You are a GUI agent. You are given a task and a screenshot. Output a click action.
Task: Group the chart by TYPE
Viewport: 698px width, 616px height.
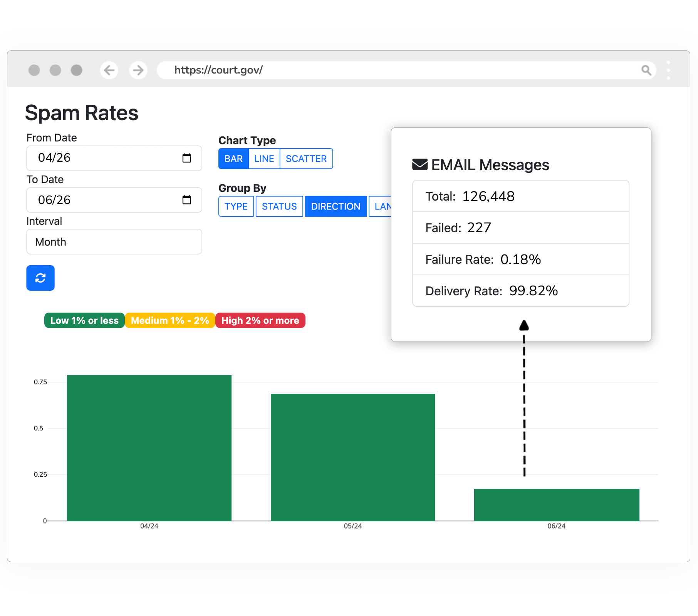[x=236, y=206]
